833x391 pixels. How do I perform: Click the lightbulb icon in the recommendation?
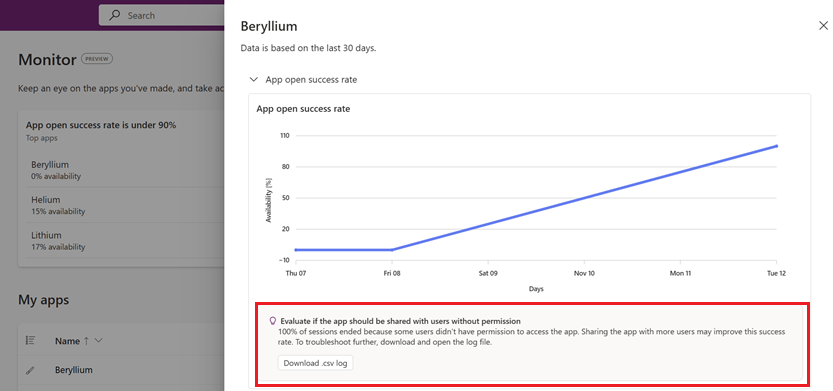pyautogui.click(x=273, y=321)
